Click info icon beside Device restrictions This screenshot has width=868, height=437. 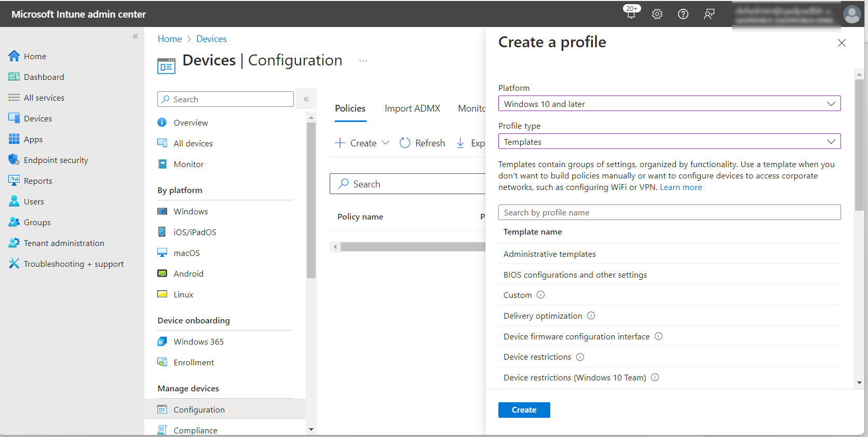click(x=580, y=357)
